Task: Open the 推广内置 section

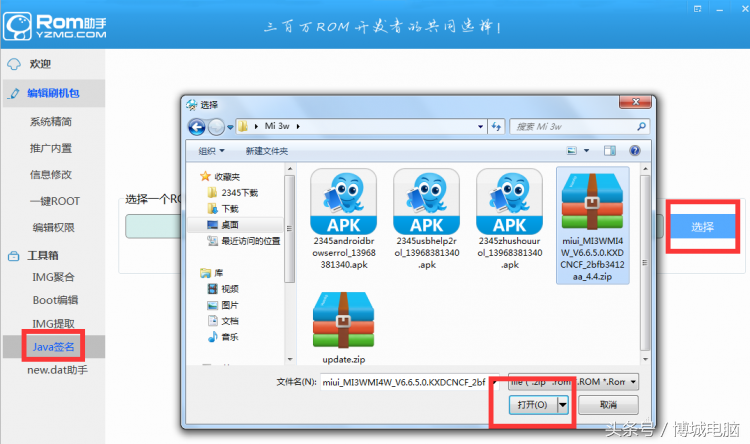Action: tap(51, 148)
